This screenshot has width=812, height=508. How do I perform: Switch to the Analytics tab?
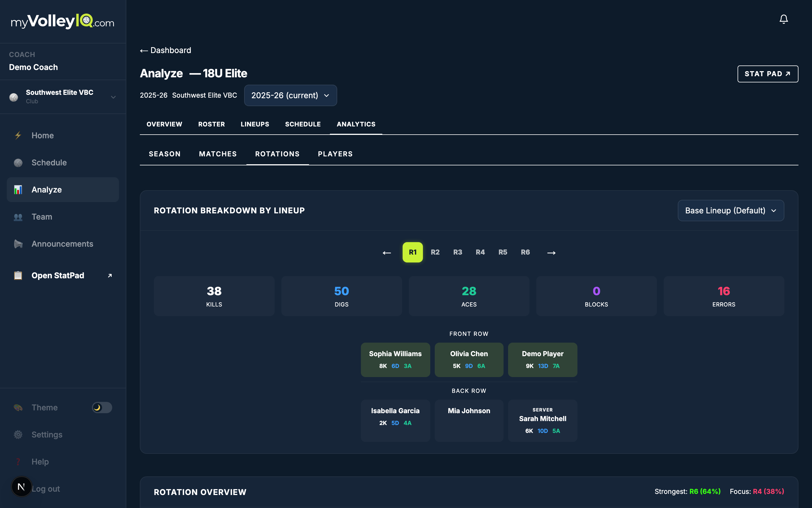click(356, 124)
